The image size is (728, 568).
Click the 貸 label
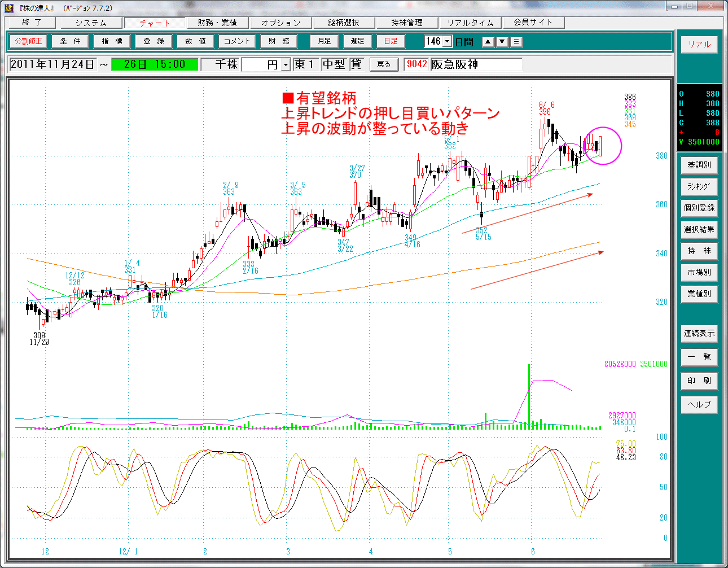pyautogui.click(x=356, y=64)
